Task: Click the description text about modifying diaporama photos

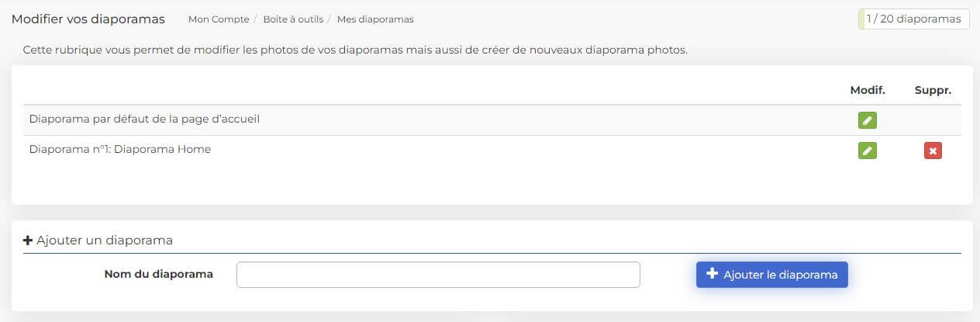Action: tap(355, 50)
